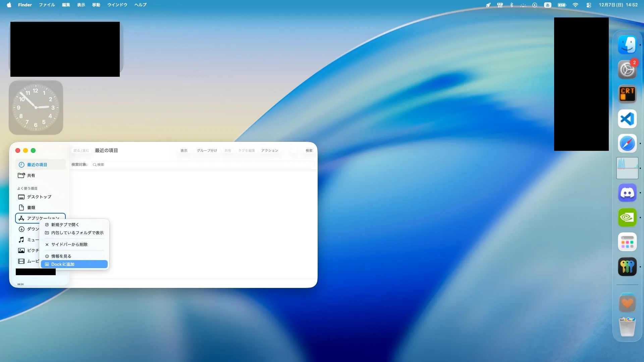Open the 移動 menu in menu bar

tap(96, 5)
